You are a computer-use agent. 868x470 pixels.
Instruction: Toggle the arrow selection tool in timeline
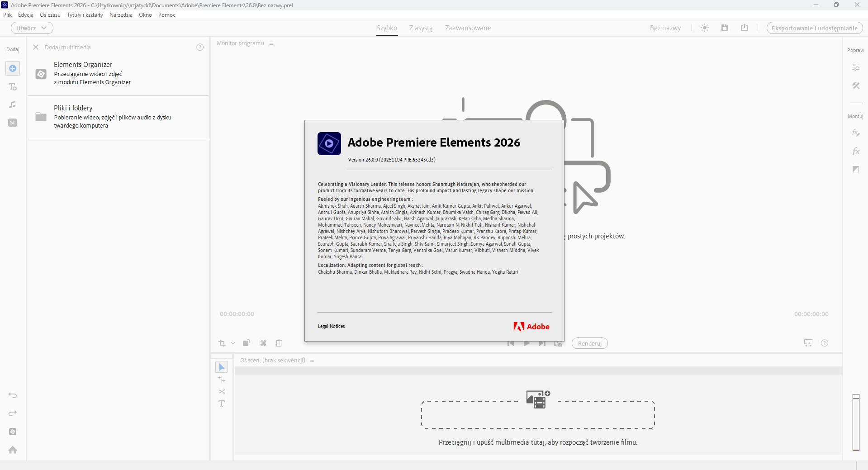[x=222, y=367]
